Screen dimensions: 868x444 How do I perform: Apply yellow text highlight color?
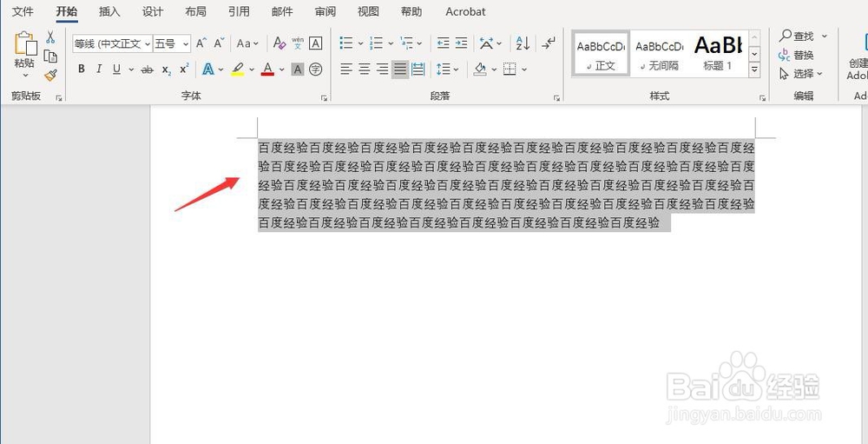238,70
